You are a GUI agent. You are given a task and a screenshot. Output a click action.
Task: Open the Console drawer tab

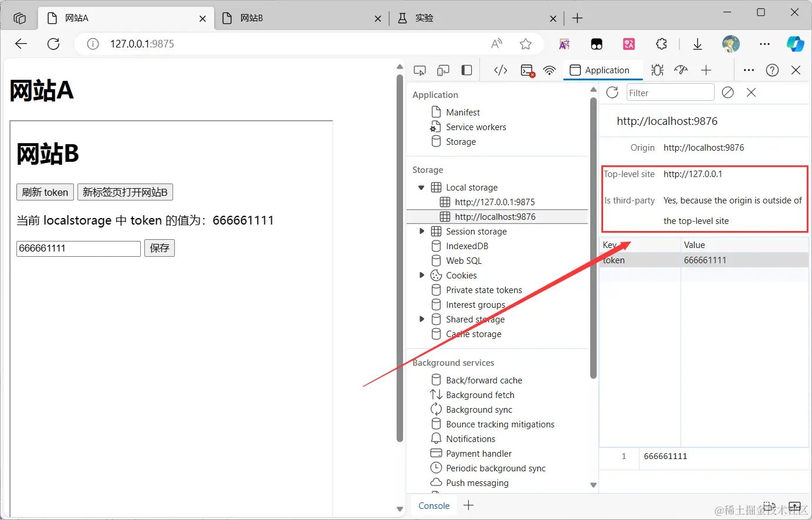434,505
